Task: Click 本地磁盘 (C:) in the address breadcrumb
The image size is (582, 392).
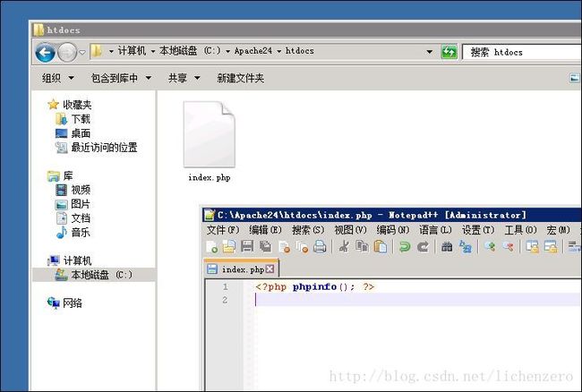Action: click(190, 51)
